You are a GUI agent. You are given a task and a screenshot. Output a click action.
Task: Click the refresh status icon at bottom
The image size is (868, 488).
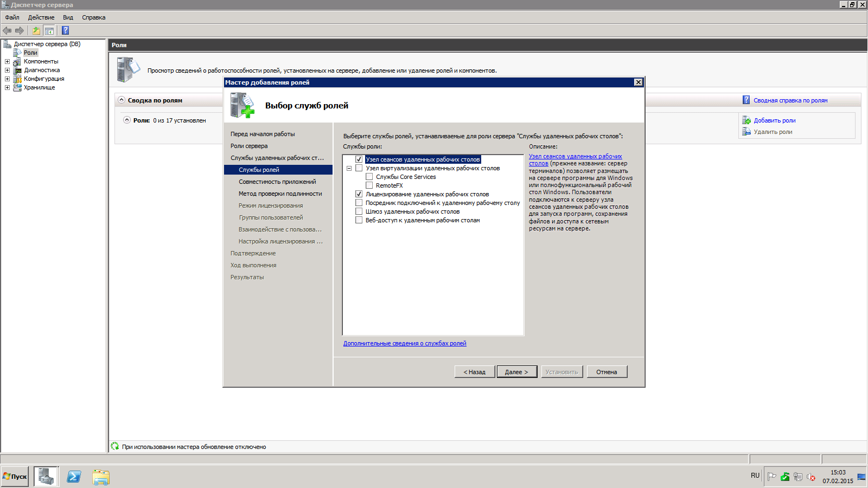(115, 446)
